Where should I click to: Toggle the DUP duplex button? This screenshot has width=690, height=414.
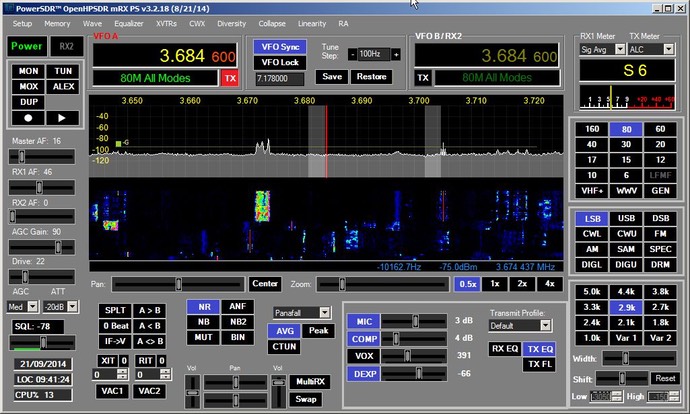(28, 102)
